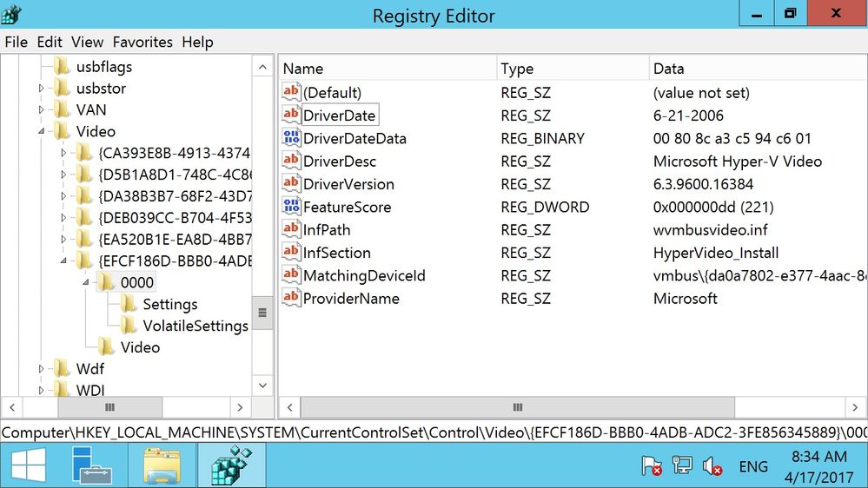Viewport: 868px width, 488px height.
Task: Select the WDI key in the tree
Action: point(90,390)
